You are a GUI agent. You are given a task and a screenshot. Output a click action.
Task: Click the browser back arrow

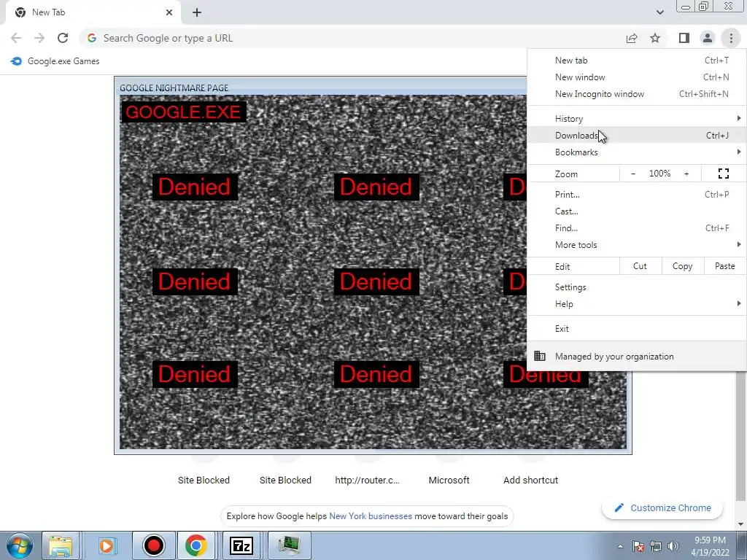tap(16, 38)
